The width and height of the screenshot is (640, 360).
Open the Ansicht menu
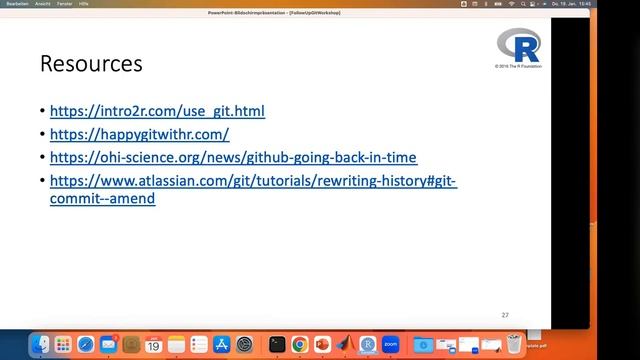(x=43, y=4)
